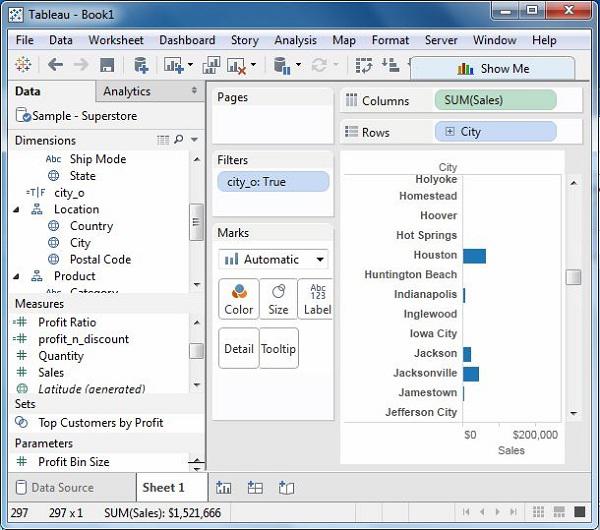Select the city_o calculated field
This screenshot has width=600, height=530.
pos(69,193)
